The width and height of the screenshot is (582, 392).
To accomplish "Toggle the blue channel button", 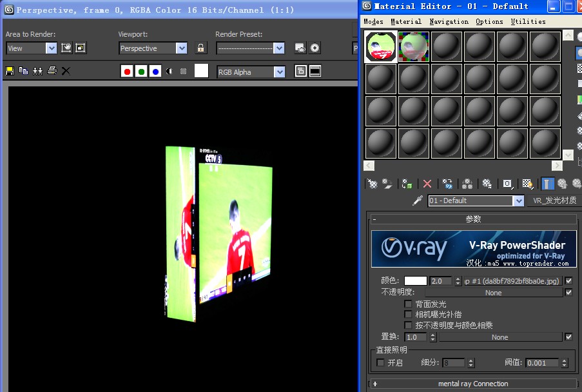I will click(x=155, y=72).
